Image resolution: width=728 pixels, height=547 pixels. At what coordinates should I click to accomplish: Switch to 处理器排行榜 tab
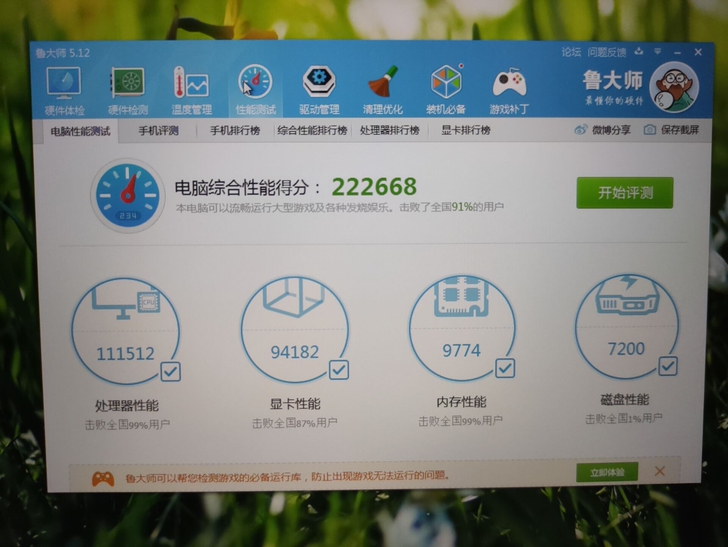click(390, 130)
